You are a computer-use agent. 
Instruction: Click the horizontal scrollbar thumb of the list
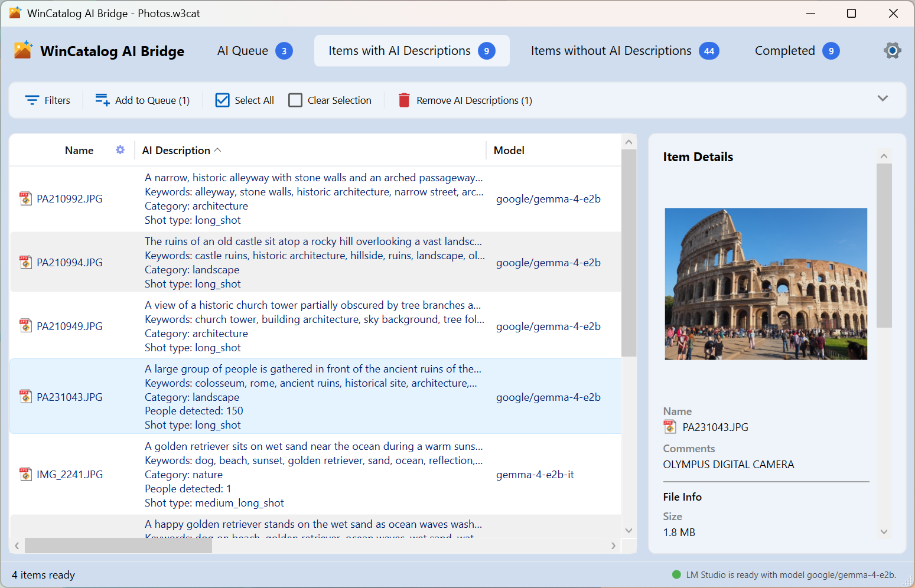(x=118, y=546)
